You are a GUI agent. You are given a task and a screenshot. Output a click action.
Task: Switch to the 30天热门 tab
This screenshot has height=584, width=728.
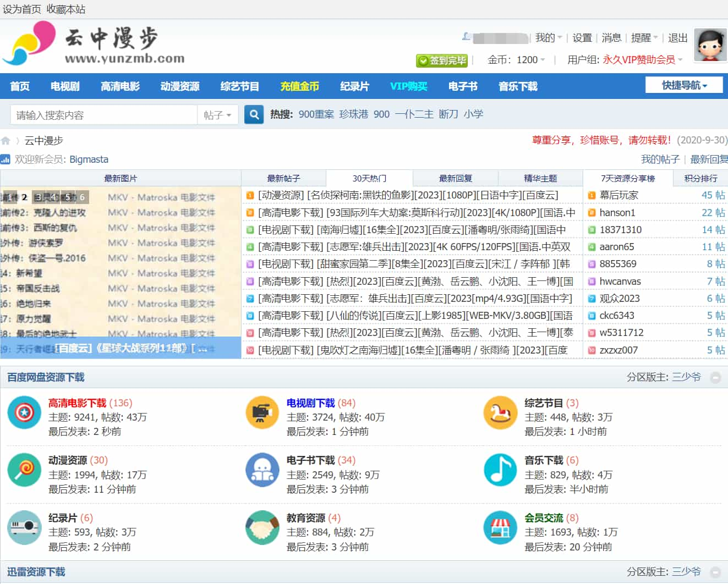(369, 178)
